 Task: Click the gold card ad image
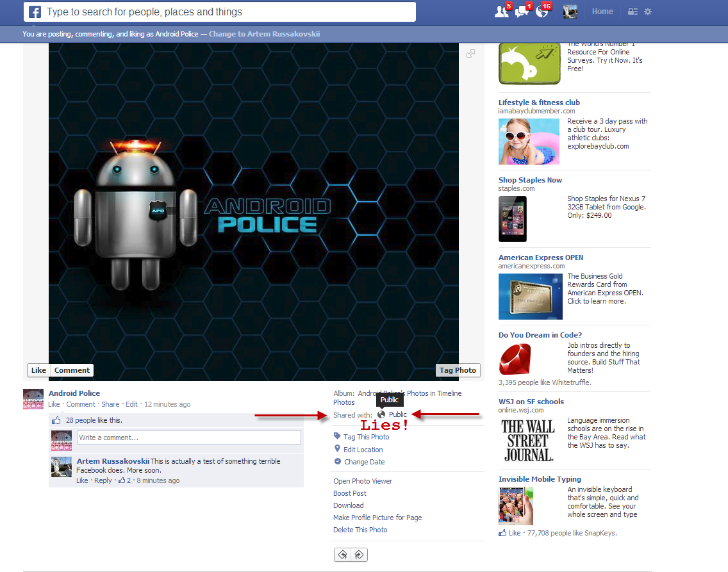[530, 297]
